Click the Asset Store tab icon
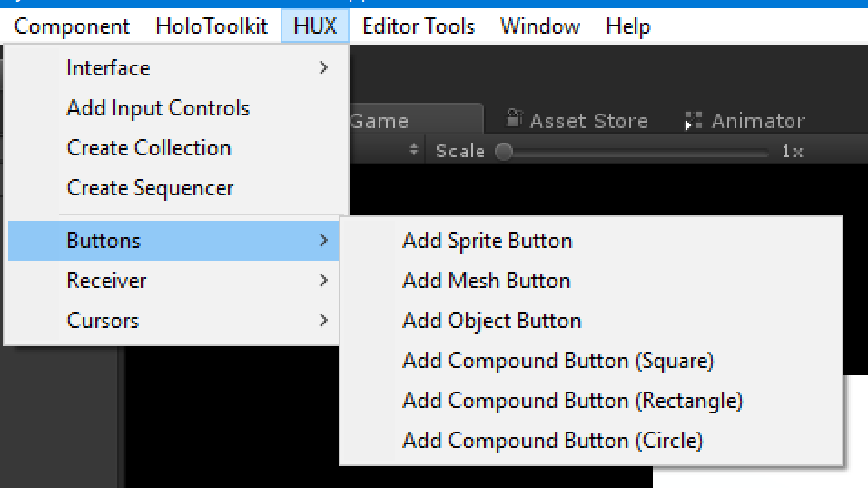 pyautogui.click(x=514, y=118)
